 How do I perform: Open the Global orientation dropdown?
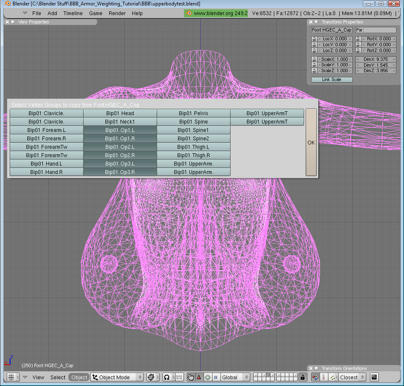(234, 377)
